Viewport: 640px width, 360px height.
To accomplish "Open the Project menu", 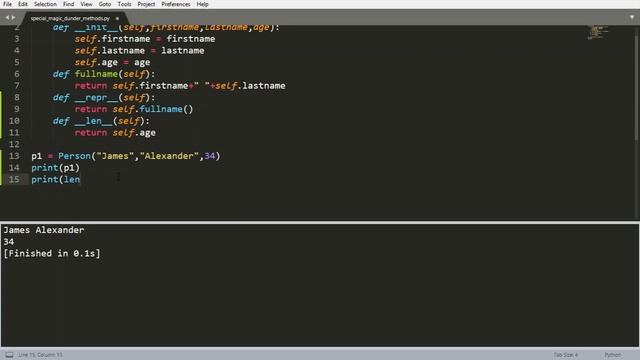I will 146,4.
